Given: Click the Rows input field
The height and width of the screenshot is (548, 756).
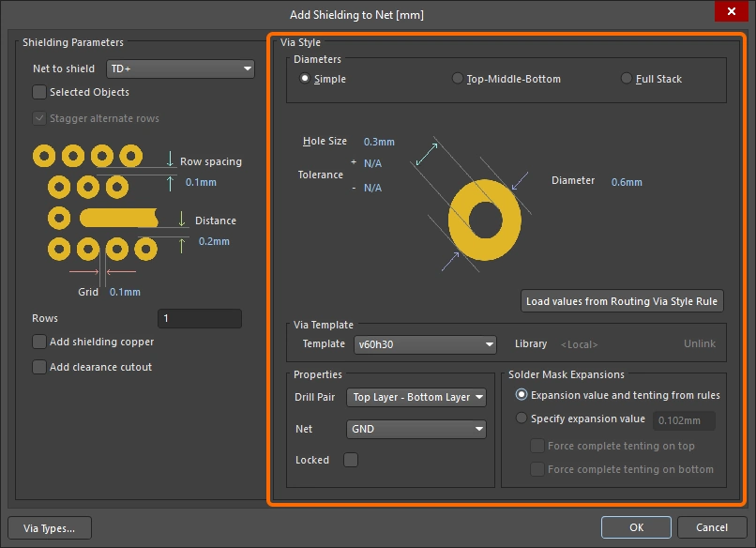Looking at the screenshot, I should tap(199, 319).
